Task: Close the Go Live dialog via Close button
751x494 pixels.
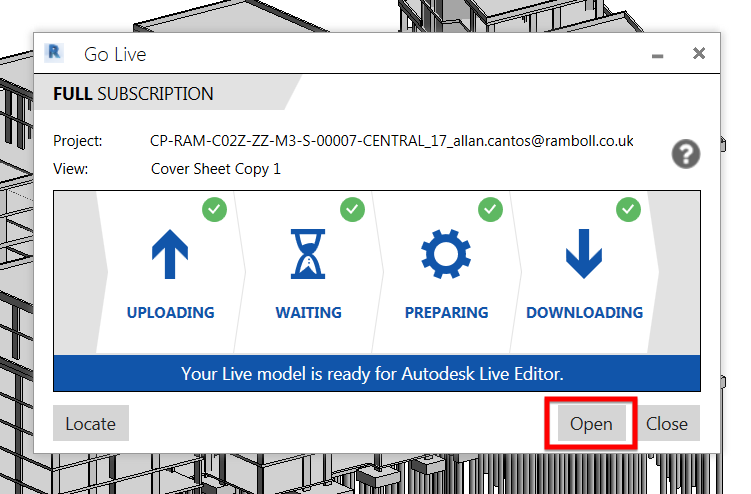Action: (x=667, y=424)
